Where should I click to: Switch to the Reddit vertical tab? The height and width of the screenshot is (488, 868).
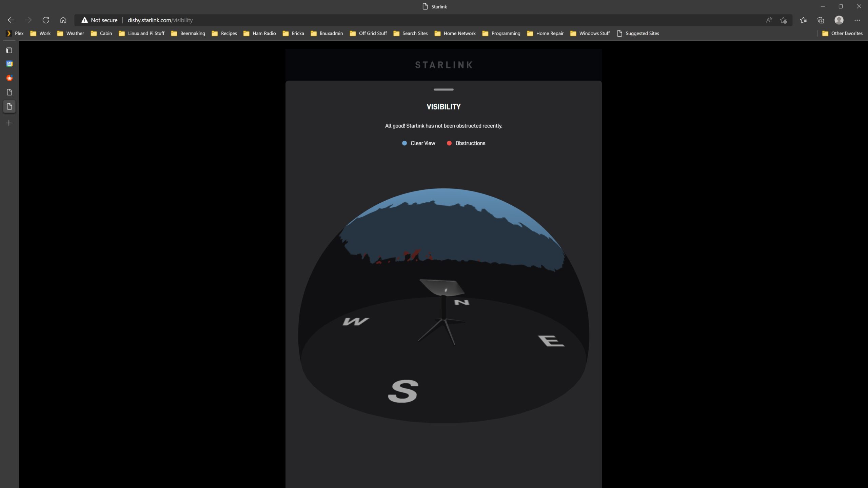click(9, 78)
